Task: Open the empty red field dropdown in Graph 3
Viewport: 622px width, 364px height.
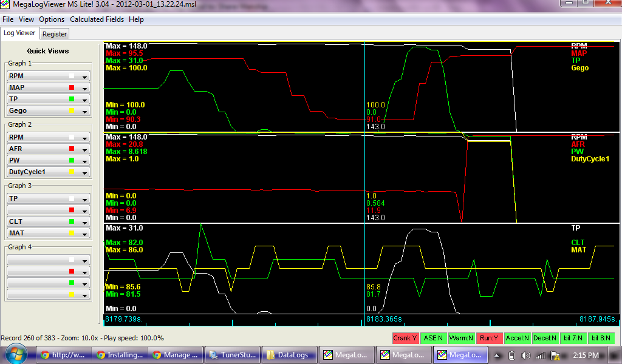Action: pos(49,210)
